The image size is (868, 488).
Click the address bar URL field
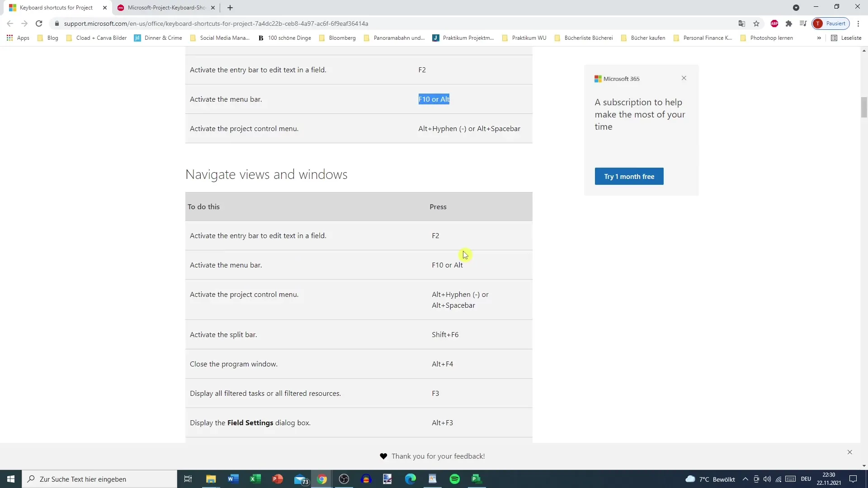pos(393,23)
